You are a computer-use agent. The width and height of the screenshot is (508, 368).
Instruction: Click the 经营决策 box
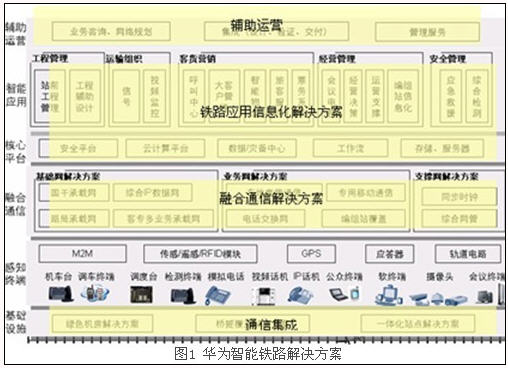click(x=353, y=96)
